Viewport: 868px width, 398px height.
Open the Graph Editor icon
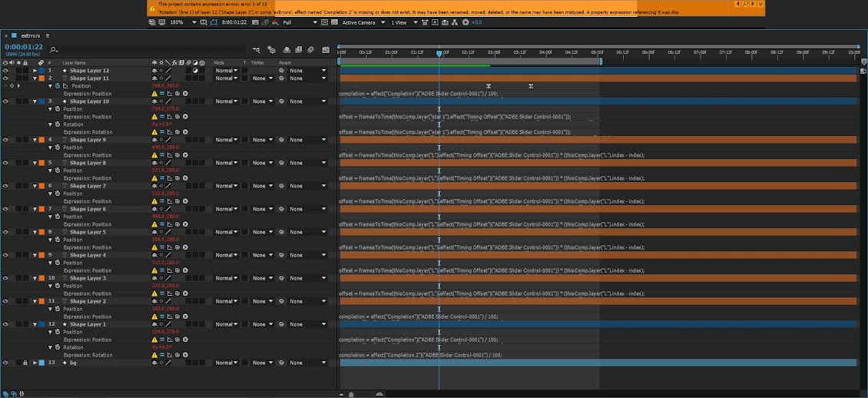coord(326,49)
